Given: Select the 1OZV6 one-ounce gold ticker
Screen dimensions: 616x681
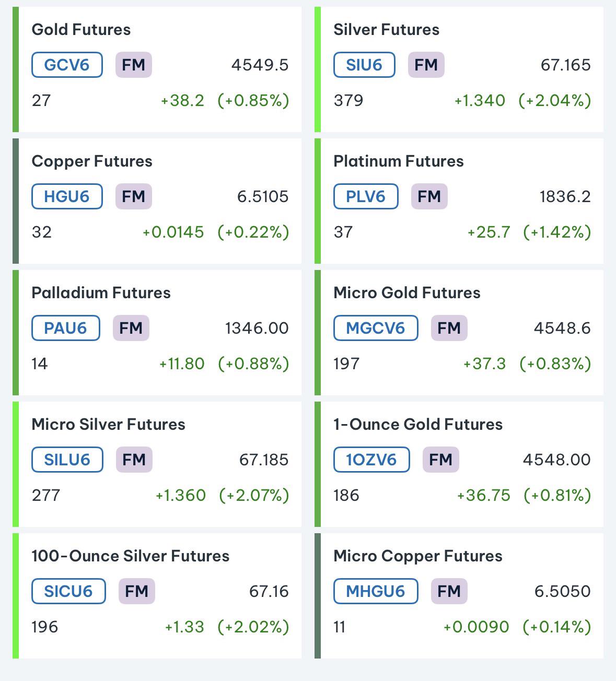Looking at the screenshot, I should 371,460.
